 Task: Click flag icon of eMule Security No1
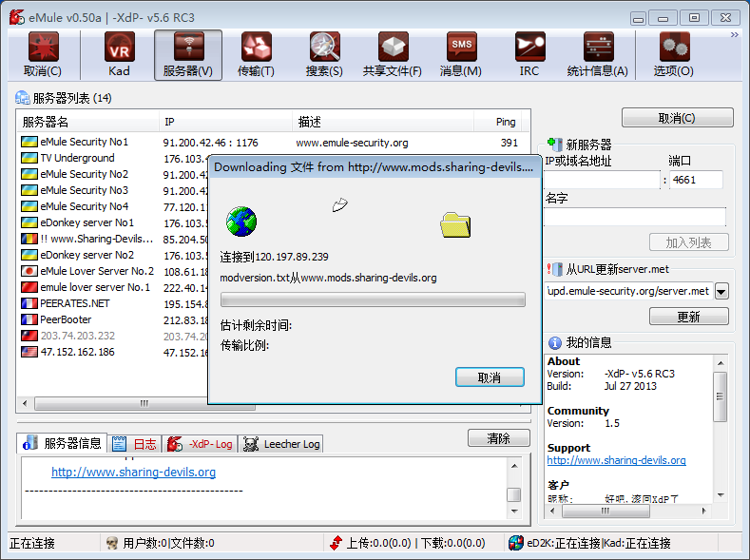point(29,142)
